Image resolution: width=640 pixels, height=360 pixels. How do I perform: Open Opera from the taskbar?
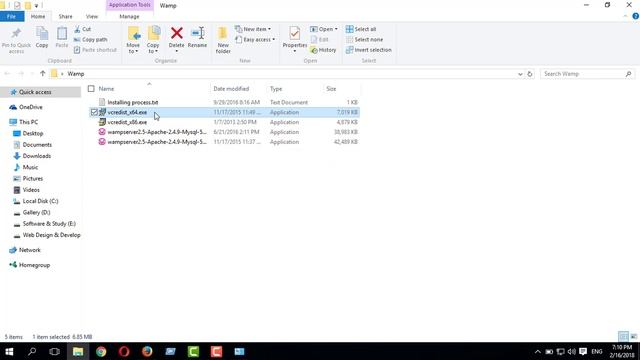tap(124, 351)
